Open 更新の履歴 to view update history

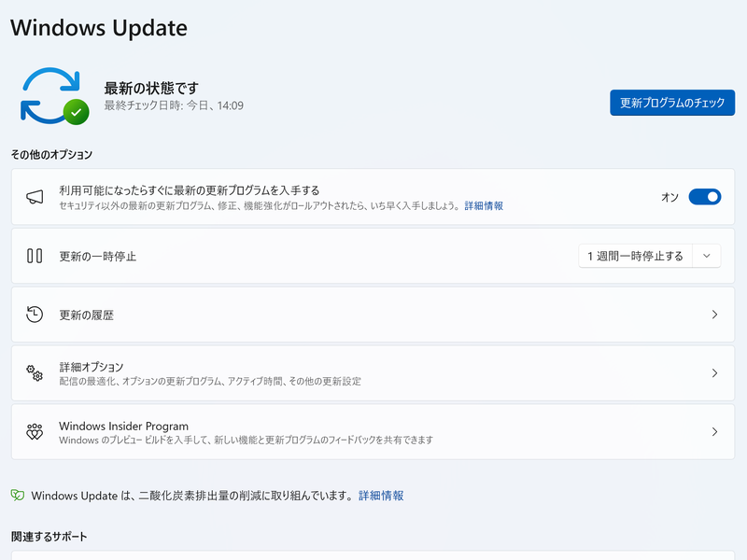(x=373, y=314)
